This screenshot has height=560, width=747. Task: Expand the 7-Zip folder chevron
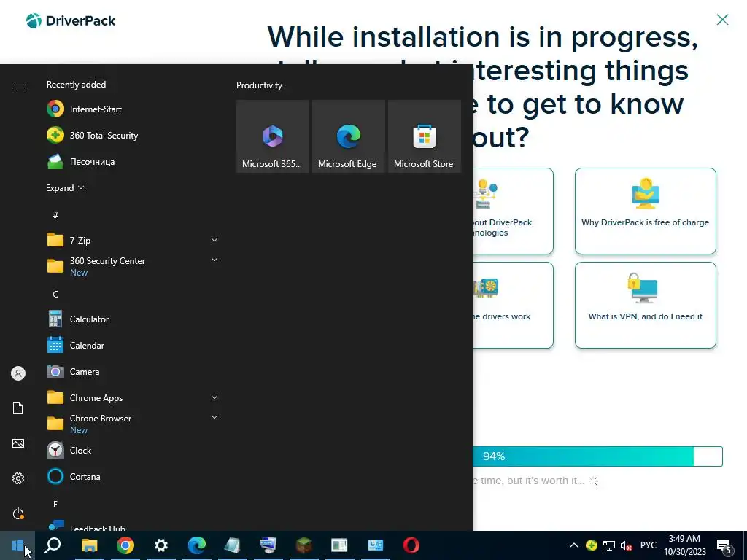click(214, 239)
